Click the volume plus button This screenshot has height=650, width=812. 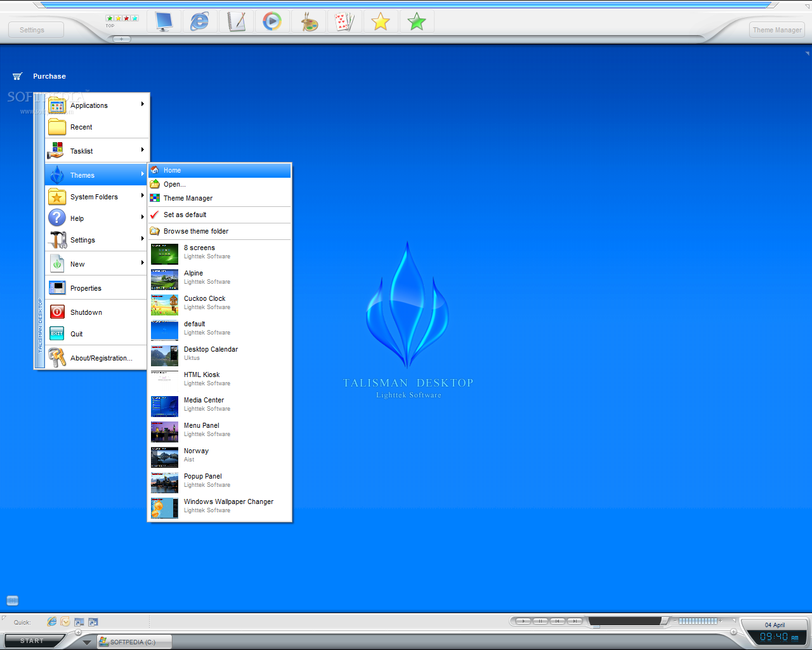720,621
